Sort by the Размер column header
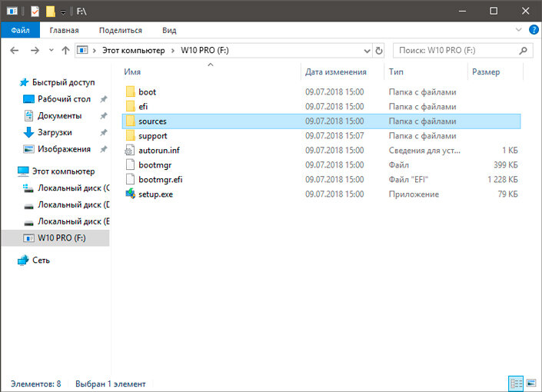The height and width of the screenshot is (392, 542). point(486,72)
